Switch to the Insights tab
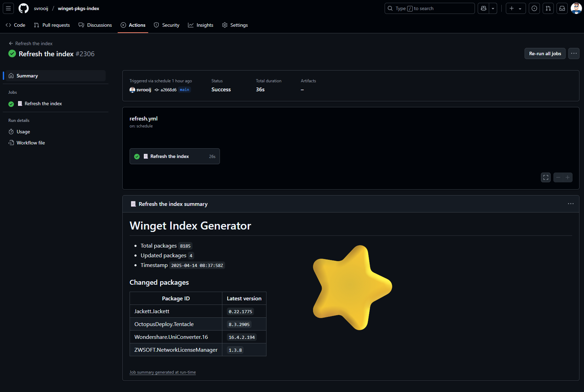Viewport: 584px width, 392px height. [201, 25]
